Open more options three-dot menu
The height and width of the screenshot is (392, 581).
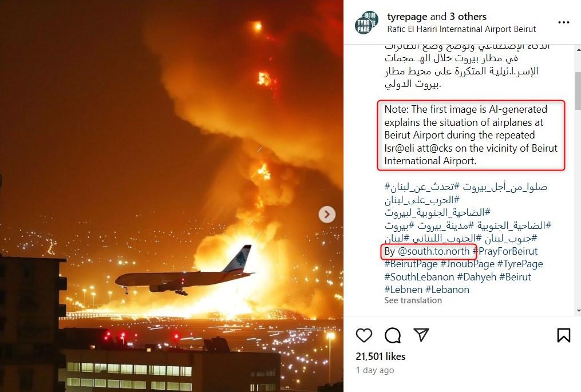pos(564,22)
